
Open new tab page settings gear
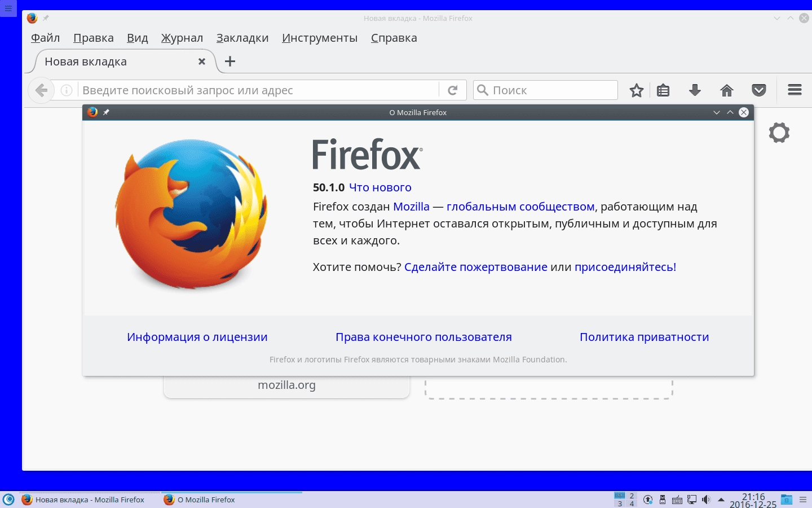click(779, 133)
